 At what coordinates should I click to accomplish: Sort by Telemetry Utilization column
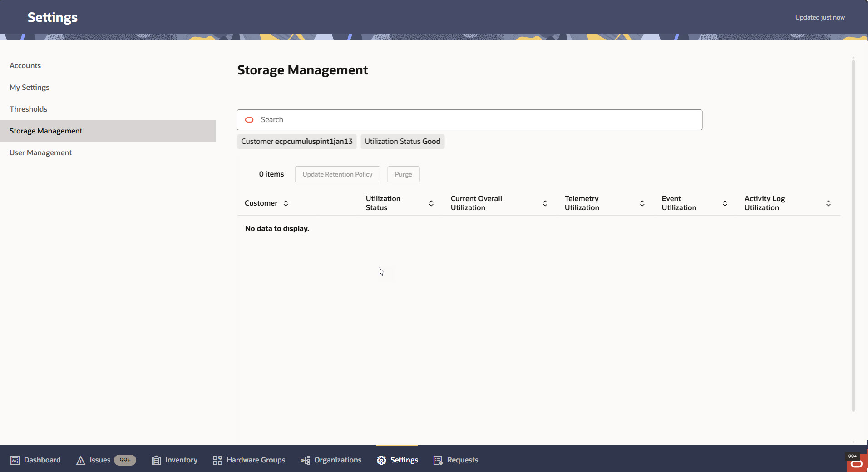coord(641,203)
